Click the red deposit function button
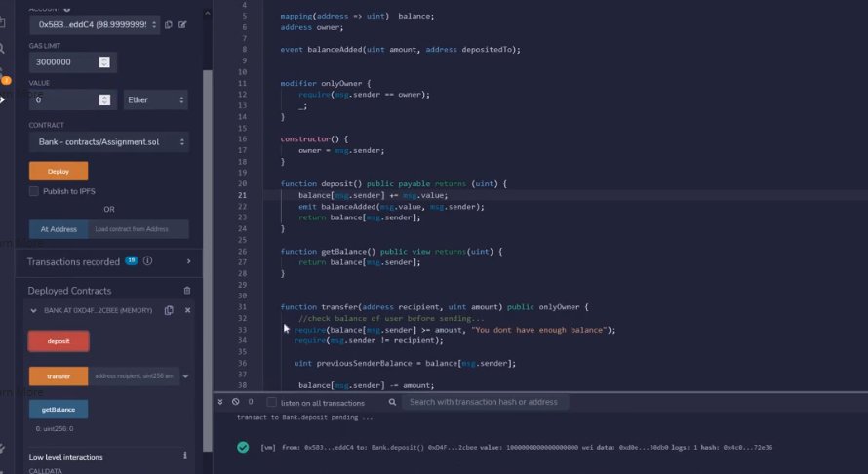Screen dimensions: 868x474 click(59, 341)
